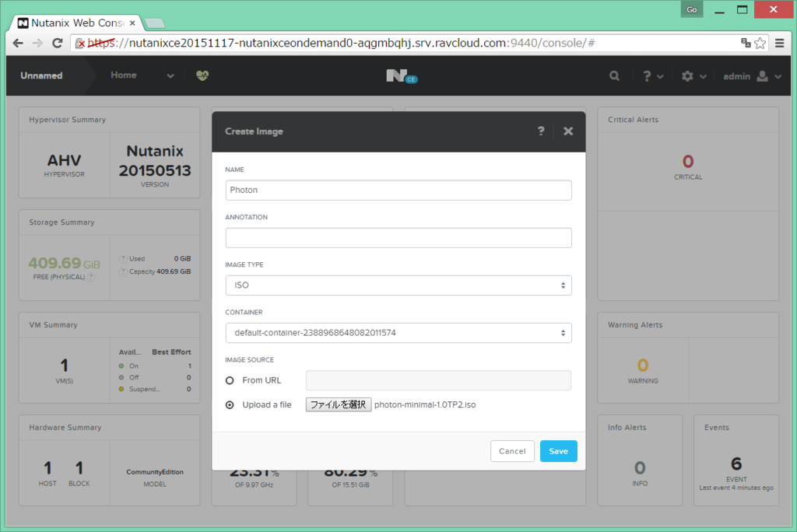
Task: Click the 409.69 GiB free storage value
Action: point(64,263)
